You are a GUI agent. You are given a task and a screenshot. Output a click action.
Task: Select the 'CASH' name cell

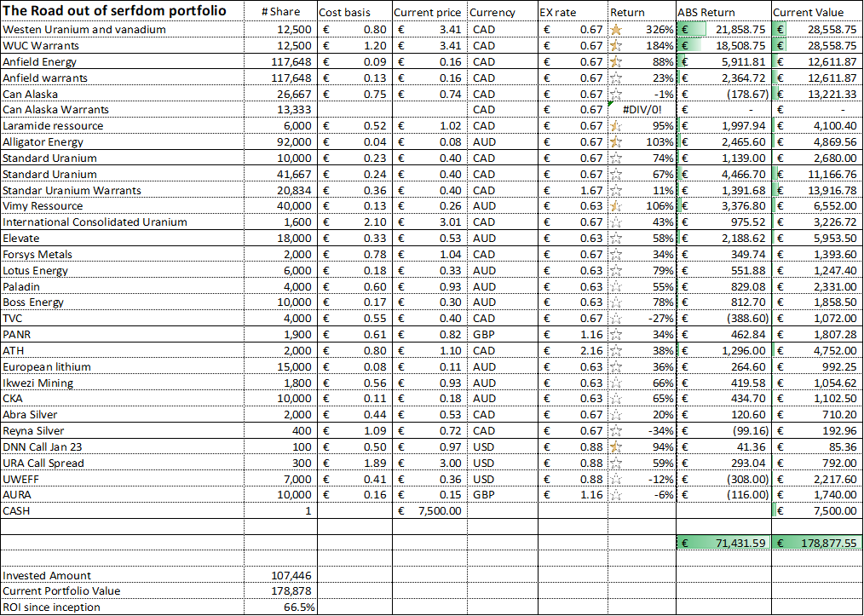point(122,510)
